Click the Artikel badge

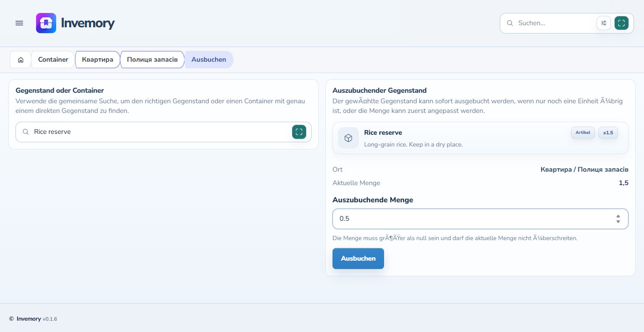[583, 133]
